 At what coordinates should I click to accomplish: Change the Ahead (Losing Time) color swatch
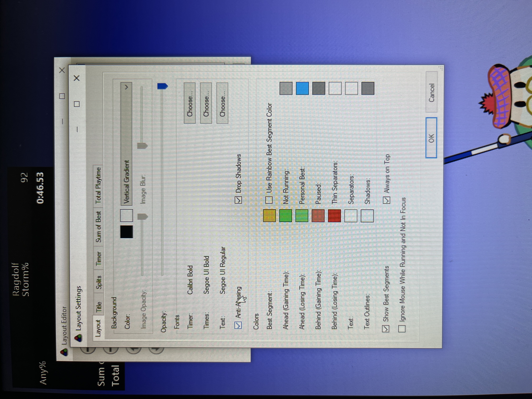click(x=302, y=215)
